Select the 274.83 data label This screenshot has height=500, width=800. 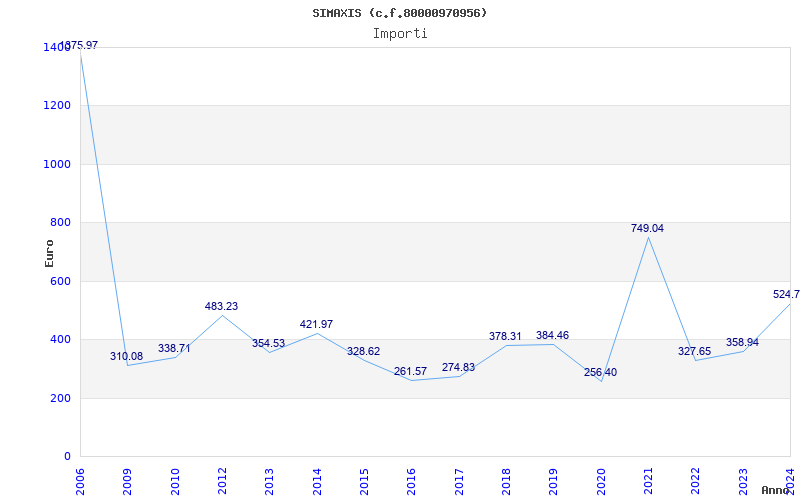pyautogui.click(x=458, y=367)
